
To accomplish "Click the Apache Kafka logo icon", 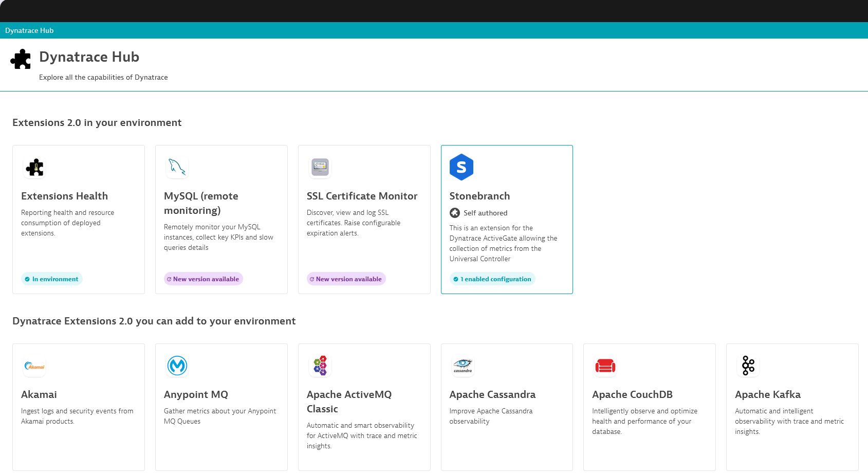I will coord(748,366).
